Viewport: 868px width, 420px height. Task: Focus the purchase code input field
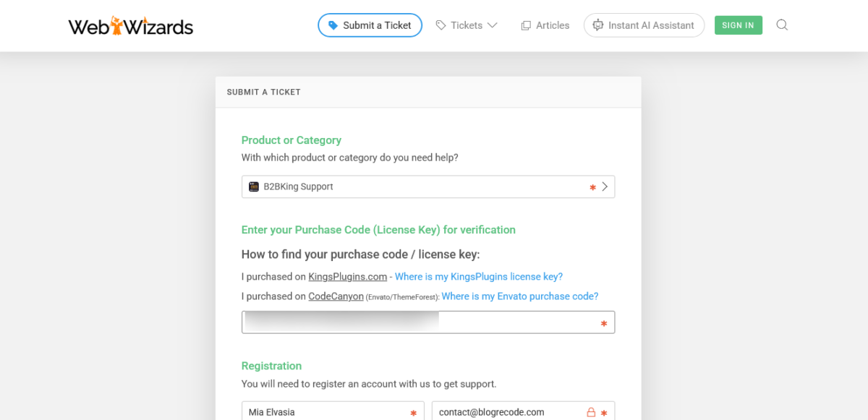(428, 322)
